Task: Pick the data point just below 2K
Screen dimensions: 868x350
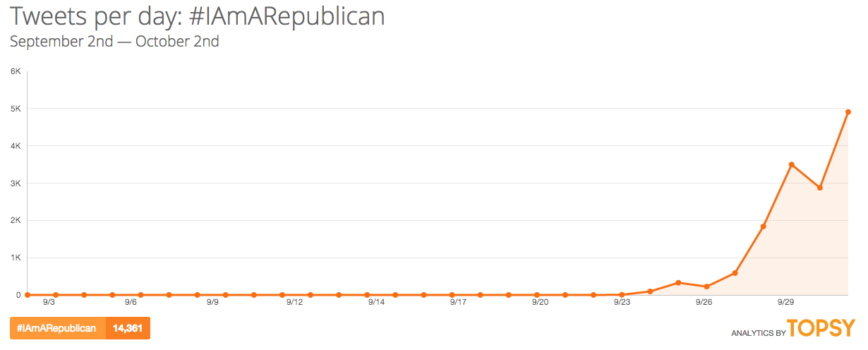Action: pos(764,227)
